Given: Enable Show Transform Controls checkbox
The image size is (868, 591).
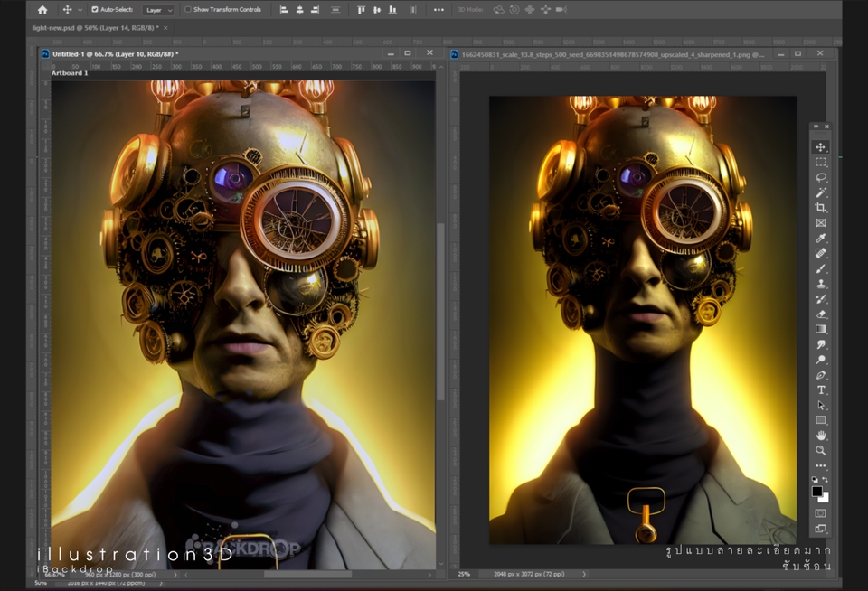Looking at the screenshot, I should (188, 9).
